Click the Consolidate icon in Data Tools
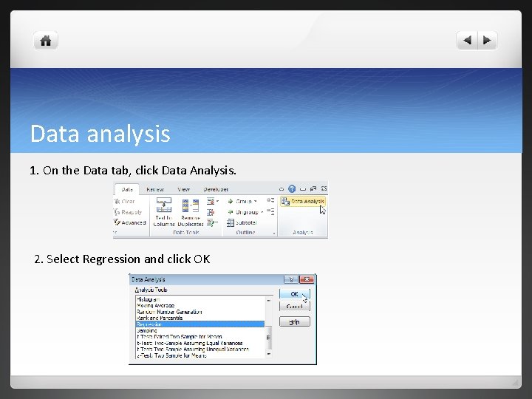 click(211, 212)
